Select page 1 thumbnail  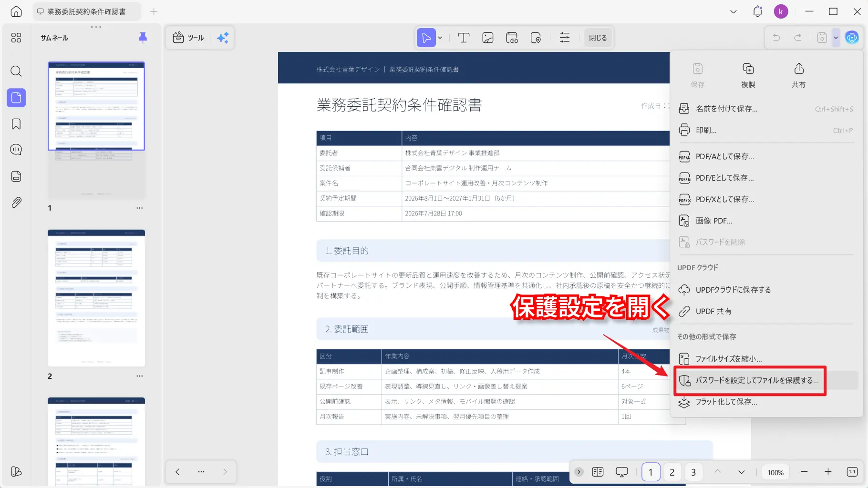click(x=96, y=130)
